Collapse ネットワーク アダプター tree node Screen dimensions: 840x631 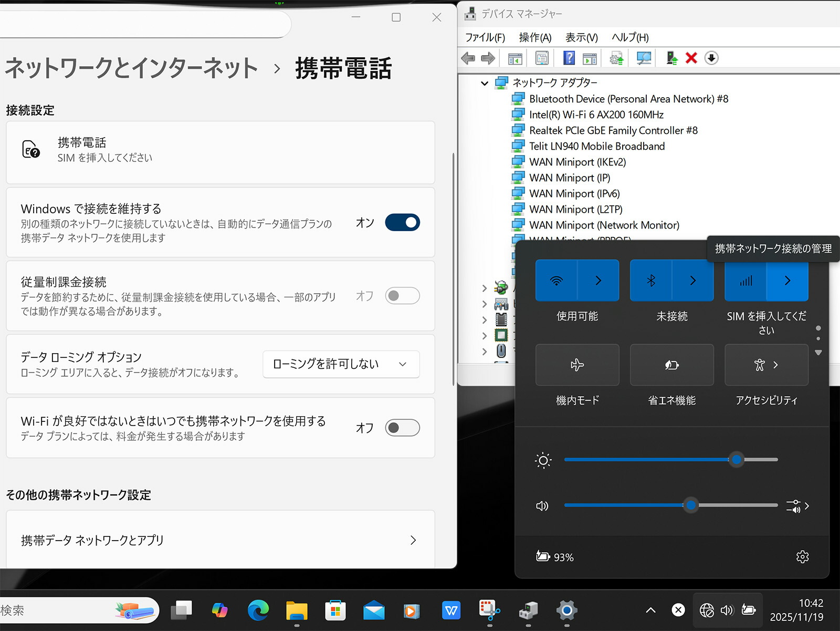tap(484, 82)
